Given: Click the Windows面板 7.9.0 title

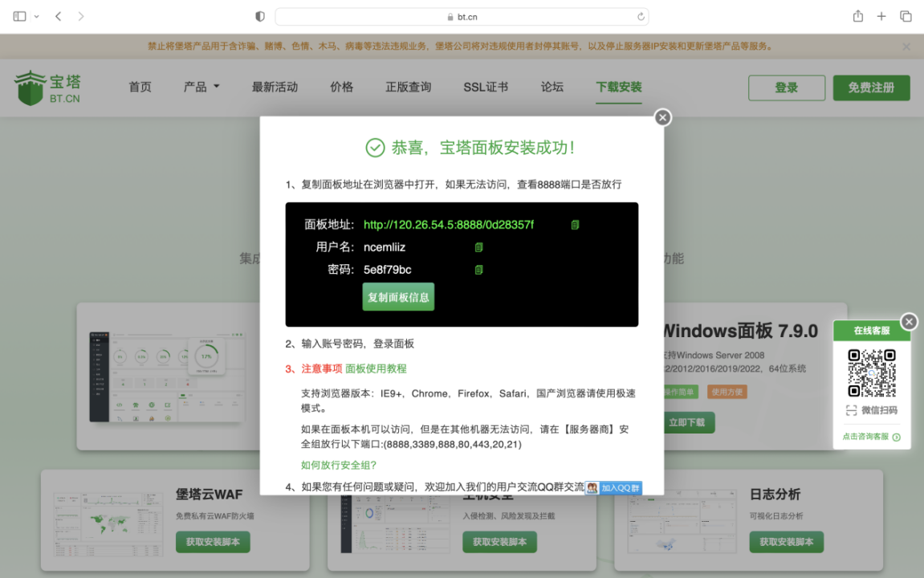Looking at the screenshot, I should click(740, 331).
